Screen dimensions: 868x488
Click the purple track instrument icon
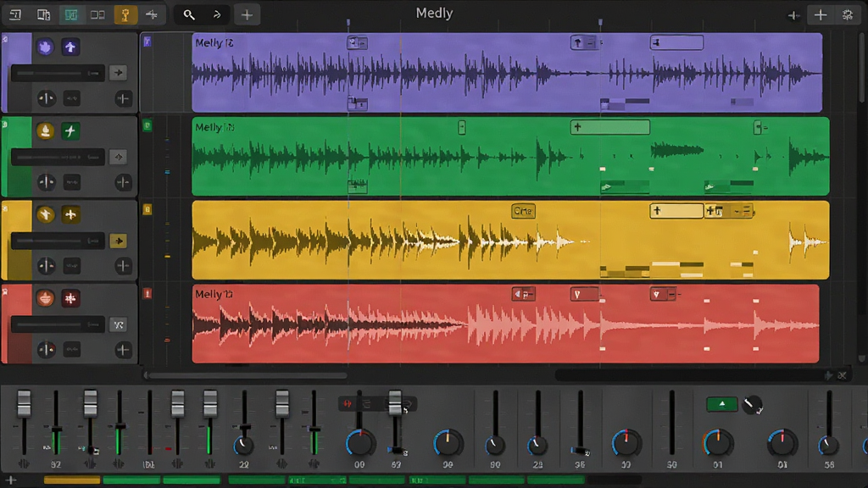tap(46, 47)
